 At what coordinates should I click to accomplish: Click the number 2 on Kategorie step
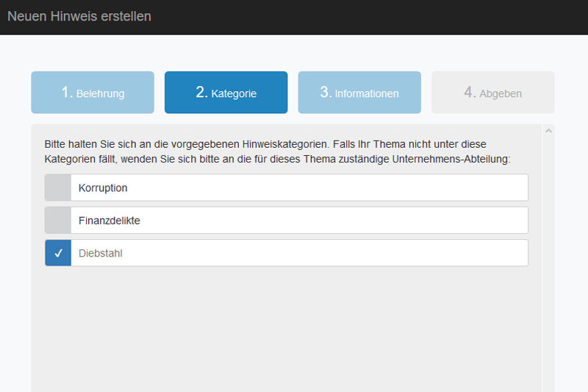point(201,92)
